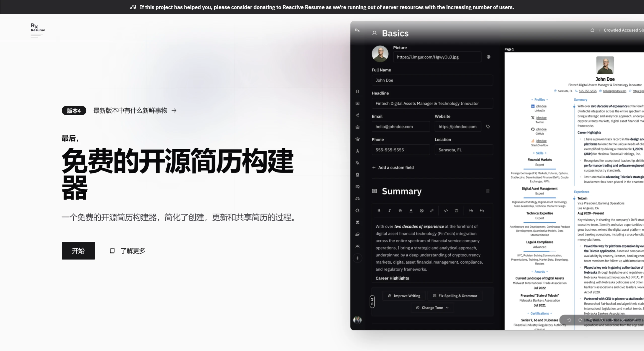Open Awards section via medal icon
The image size is (644, 351).
pos(357,175)
